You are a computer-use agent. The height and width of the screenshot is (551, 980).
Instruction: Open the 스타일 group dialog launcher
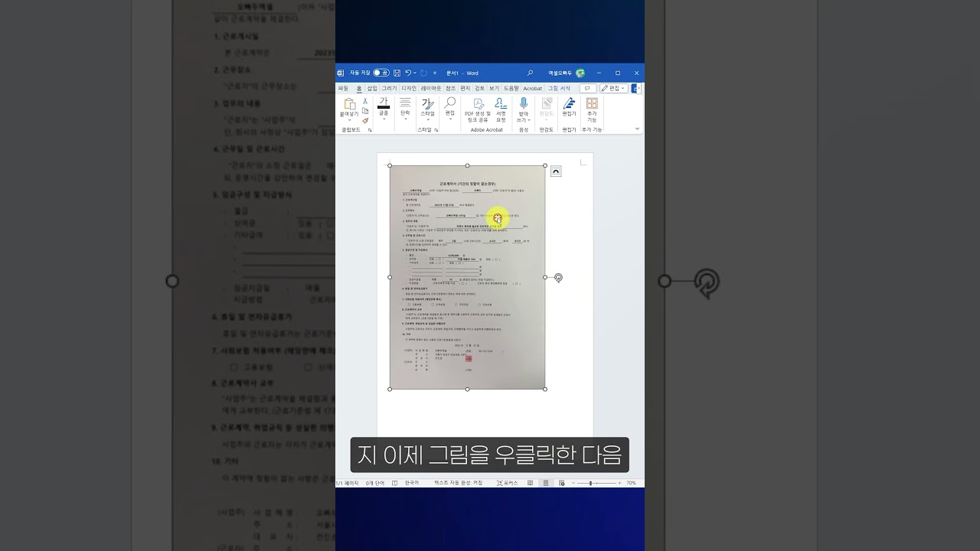click(436, 130)
